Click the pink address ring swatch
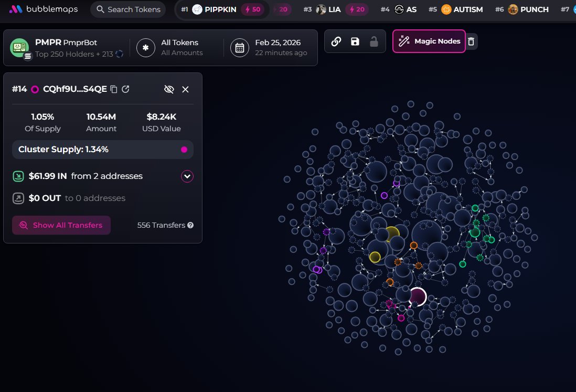The image size is (576, 392). point(35,89)
